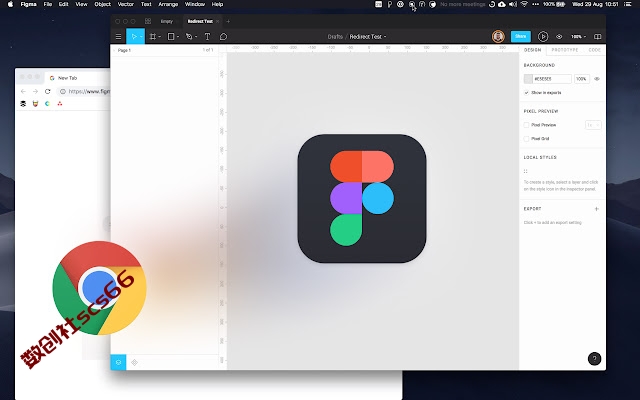The image size is (640, 400).
Task: Add a new tab with plus icon
Action: 228,21
